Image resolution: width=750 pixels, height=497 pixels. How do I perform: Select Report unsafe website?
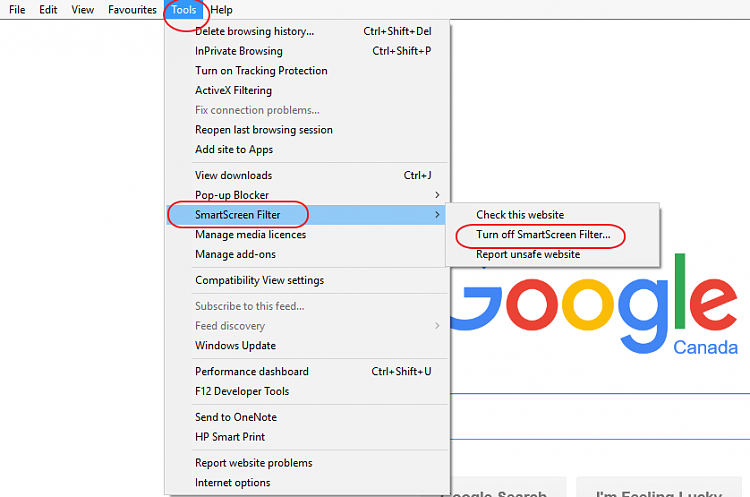point(552,254)
